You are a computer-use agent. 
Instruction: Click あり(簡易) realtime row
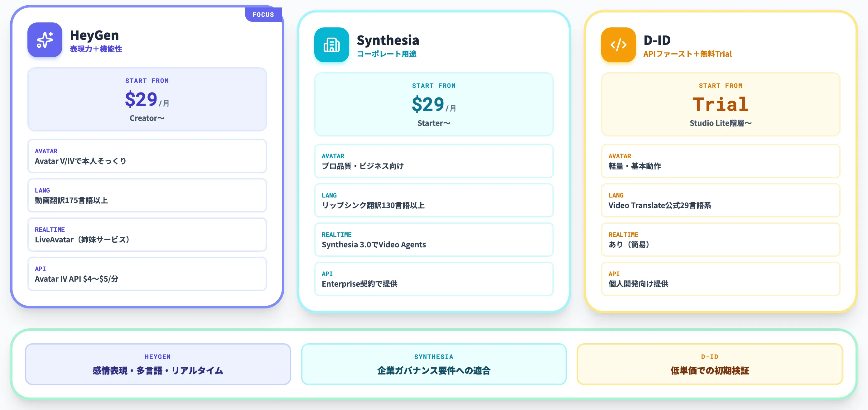point(721,240)
